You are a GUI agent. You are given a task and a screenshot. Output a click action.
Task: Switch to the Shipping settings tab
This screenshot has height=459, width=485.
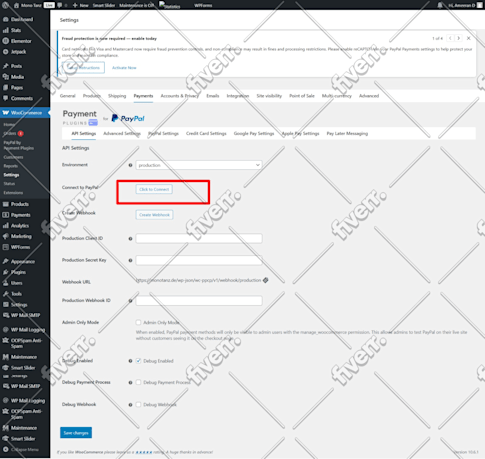(117, 96)
